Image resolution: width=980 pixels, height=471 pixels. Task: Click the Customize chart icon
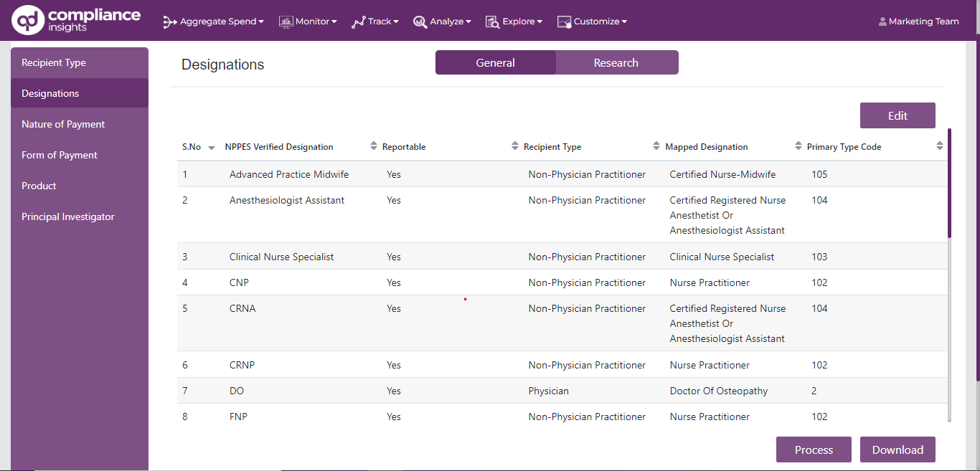(564, 22)
